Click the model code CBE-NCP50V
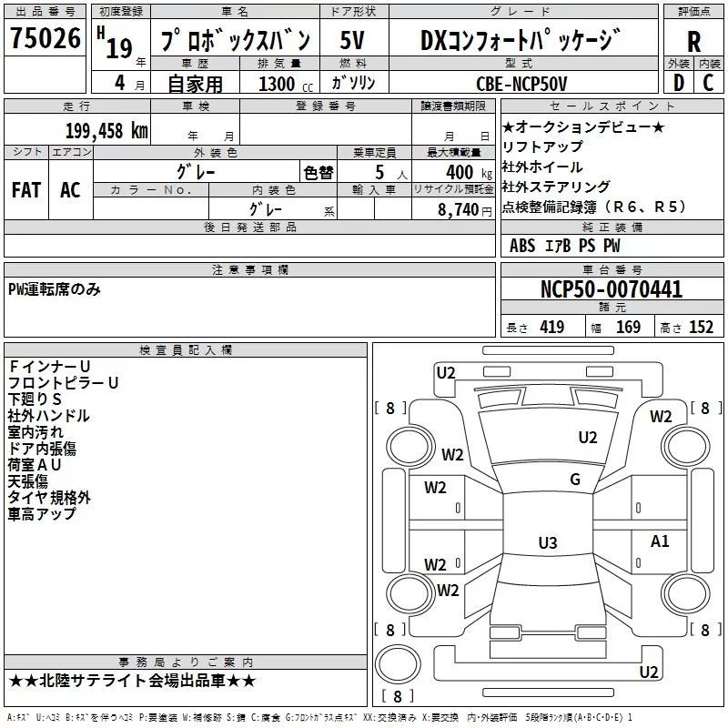 [x=521, y=84]
